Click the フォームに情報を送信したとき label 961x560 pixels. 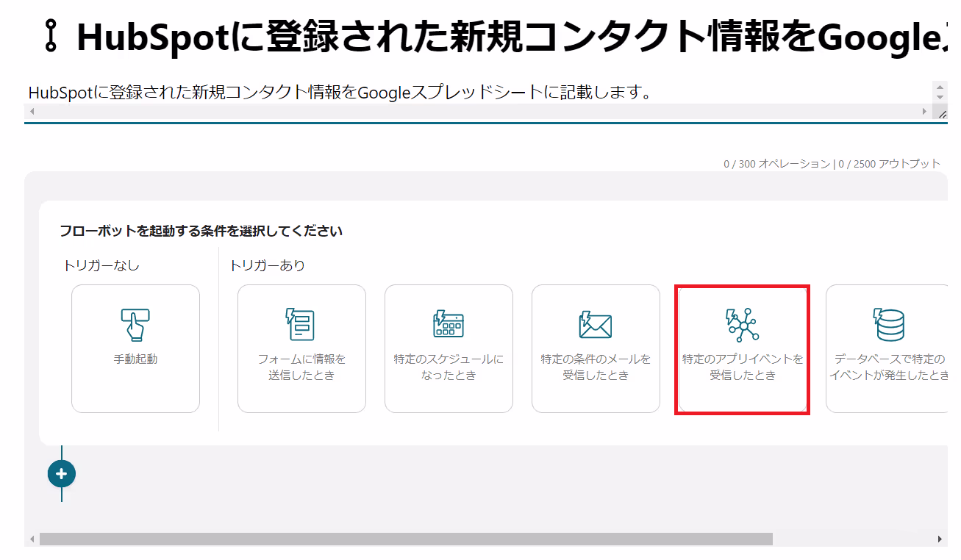click(301, 367)
